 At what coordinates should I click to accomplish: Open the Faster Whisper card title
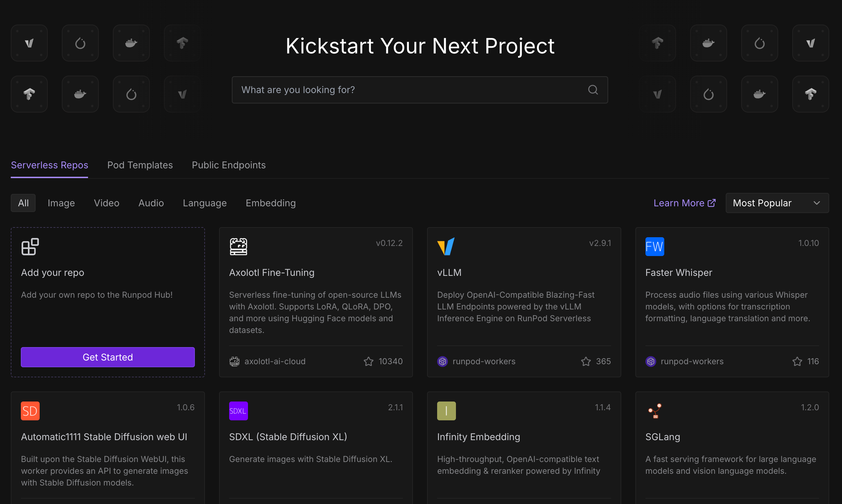(x=678, y=273)
